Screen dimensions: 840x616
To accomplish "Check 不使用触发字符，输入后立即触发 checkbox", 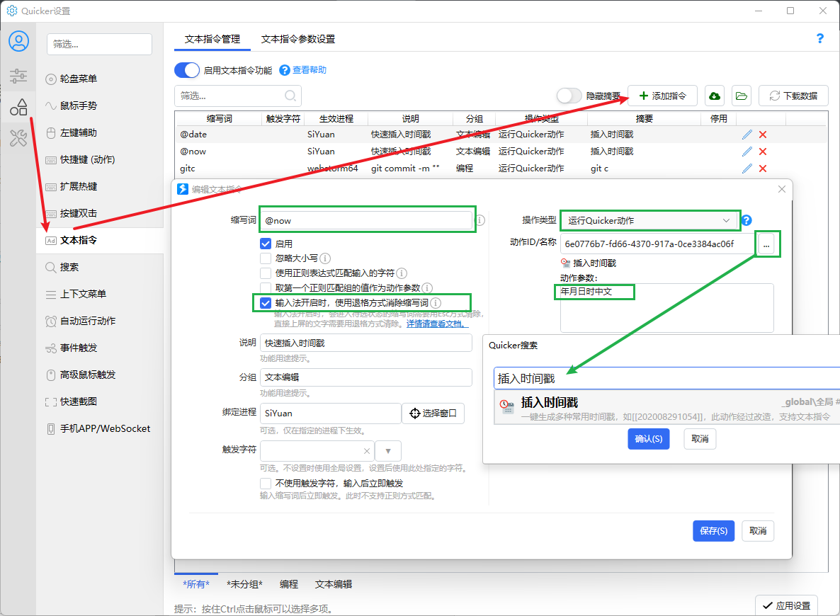I will coord(266,483).
